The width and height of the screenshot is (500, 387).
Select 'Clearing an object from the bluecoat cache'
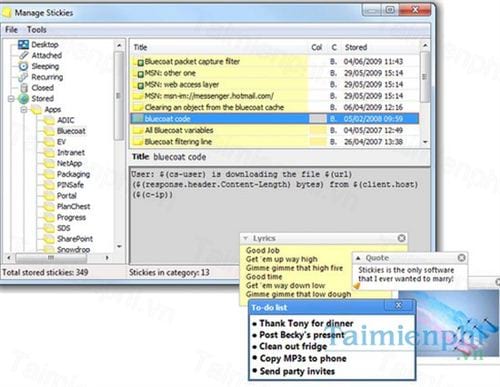coord(275,107)
